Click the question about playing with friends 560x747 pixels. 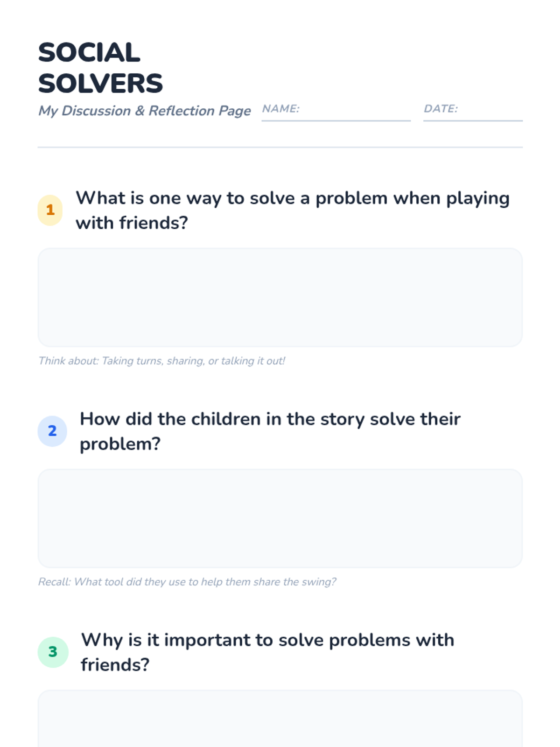293,210
